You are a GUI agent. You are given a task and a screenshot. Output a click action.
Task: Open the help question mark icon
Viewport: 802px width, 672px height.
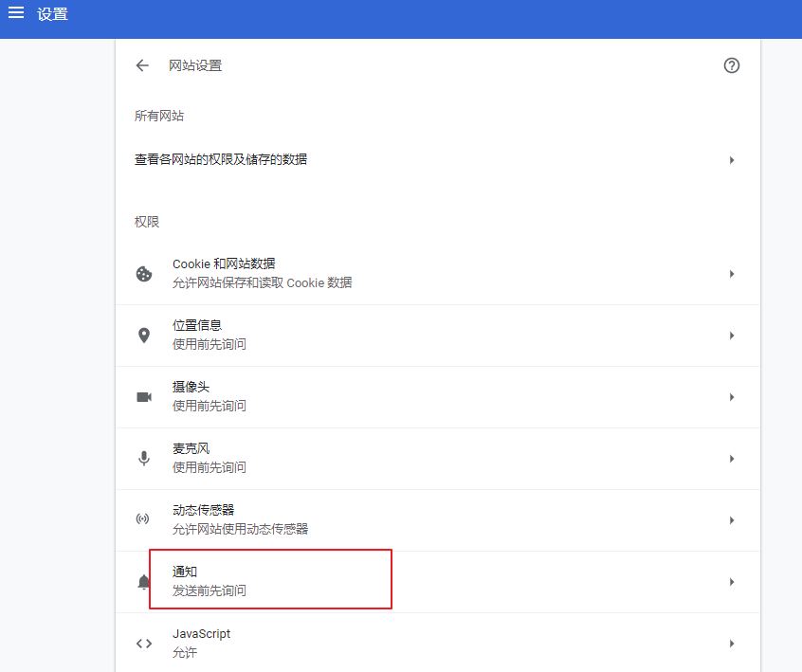(731, 65)
